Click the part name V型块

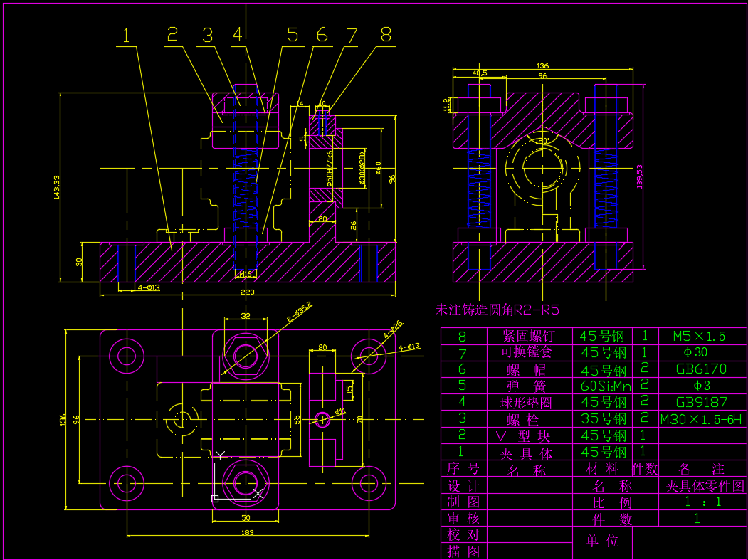click(523, 436)
